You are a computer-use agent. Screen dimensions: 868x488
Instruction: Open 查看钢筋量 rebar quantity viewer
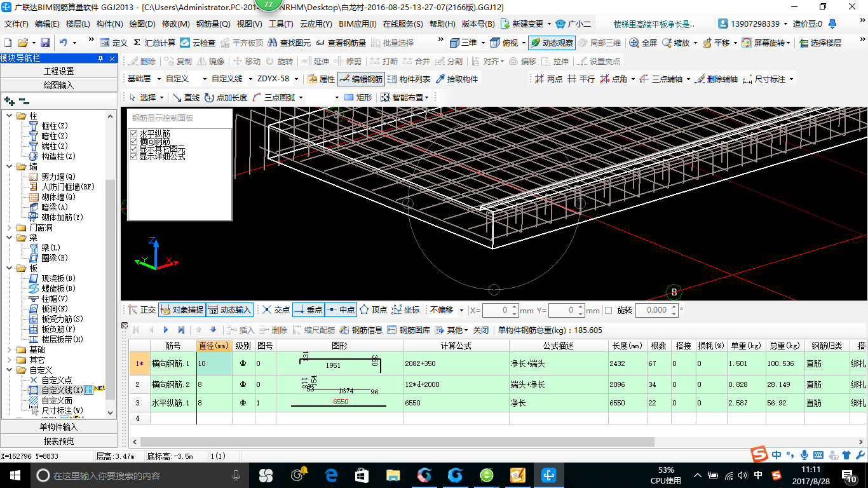click(341, 43)
